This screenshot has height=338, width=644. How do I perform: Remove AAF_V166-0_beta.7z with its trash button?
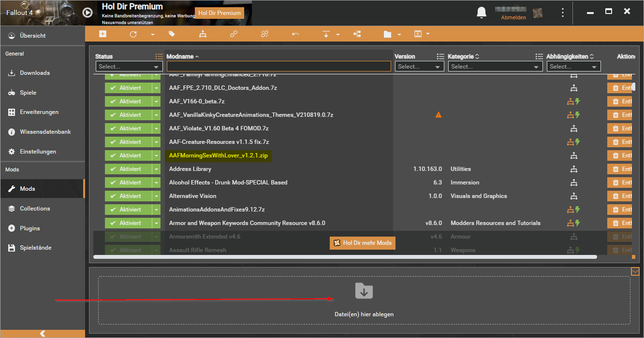[x=620, y=101]
